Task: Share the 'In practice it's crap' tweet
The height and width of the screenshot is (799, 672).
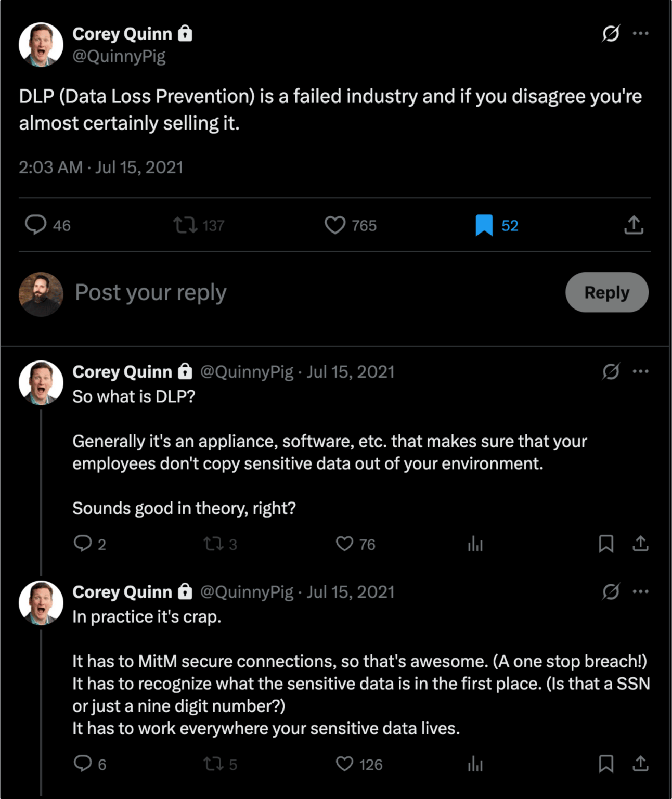Action: pos(640,764)
